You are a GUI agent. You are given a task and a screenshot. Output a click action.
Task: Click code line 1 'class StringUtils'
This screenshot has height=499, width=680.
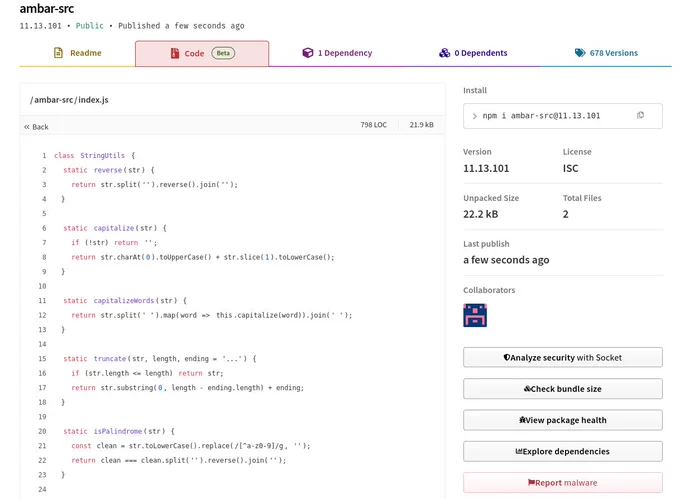95,155
